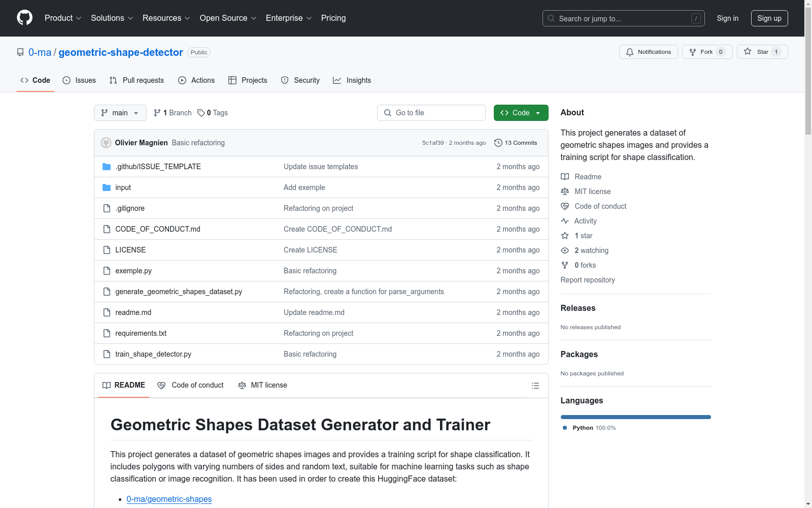
Task: Click the file icon next to LICENSE
Action: 107,250
